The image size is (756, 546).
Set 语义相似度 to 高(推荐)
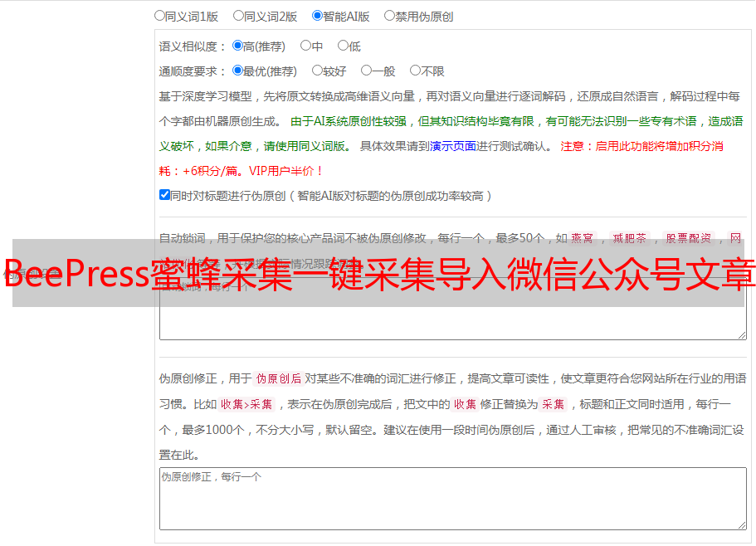237,46
